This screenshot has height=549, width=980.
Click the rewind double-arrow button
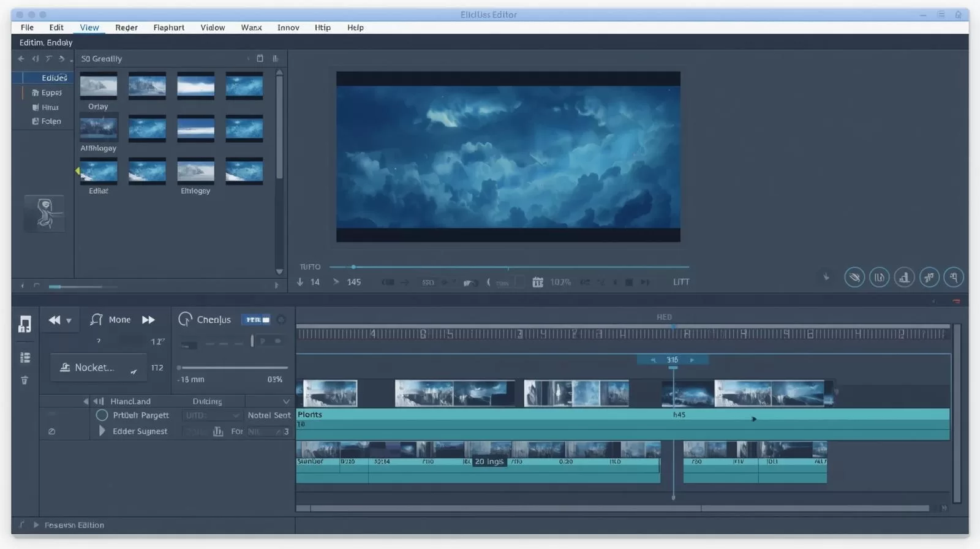[x=55, y=320]
